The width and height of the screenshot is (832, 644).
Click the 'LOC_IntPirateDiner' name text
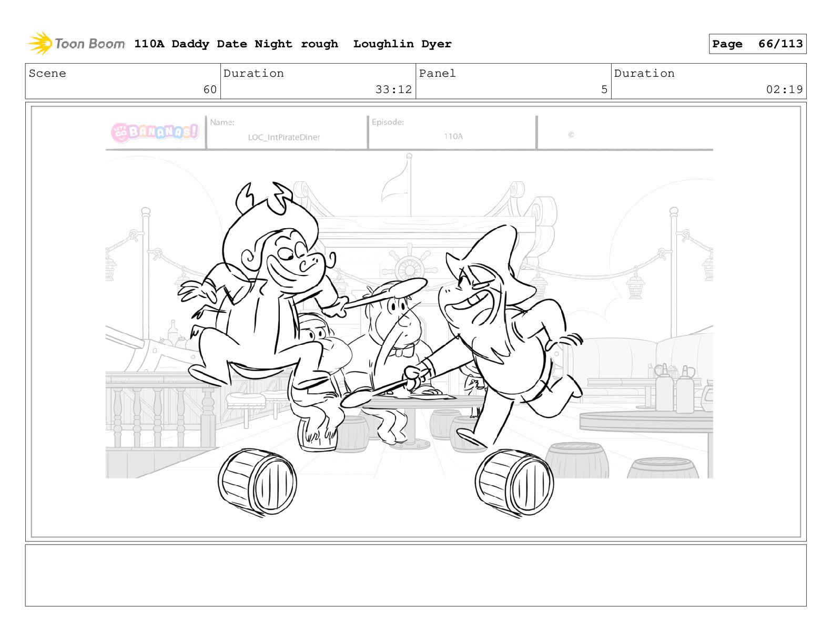click(284, 137)
